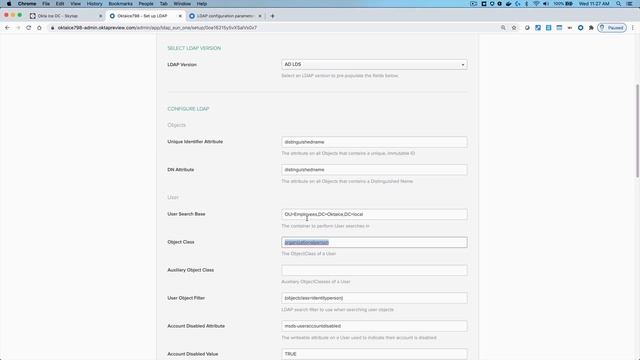
Task: Close the LDAP configuration parameters tab
Action: click(260, 16)
